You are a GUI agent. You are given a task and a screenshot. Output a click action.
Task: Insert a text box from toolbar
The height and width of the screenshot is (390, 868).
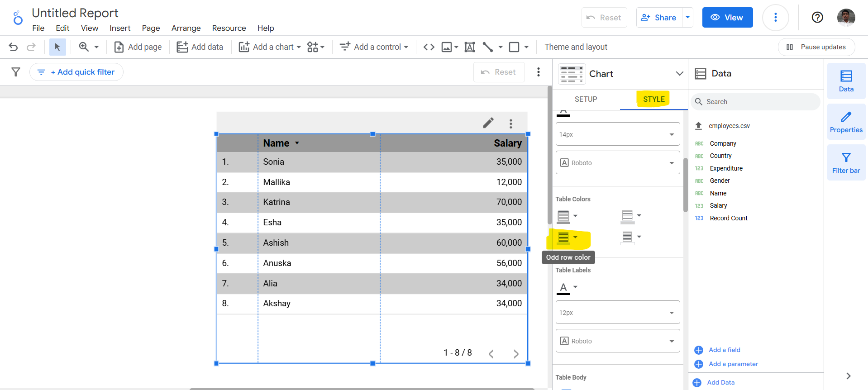[470, 47]
